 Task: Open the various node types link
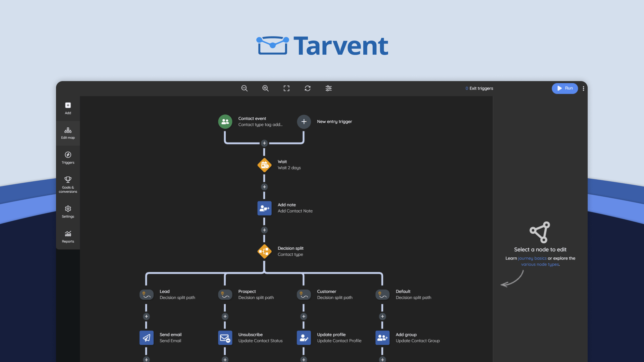pos(540,264)
